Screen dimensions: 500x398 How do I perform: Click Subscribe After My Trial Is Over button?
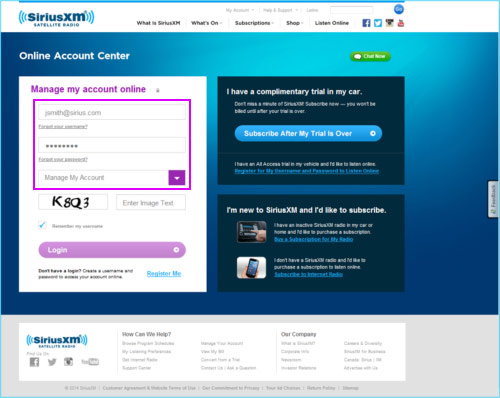pyautogui.click(x=308, y=133)
